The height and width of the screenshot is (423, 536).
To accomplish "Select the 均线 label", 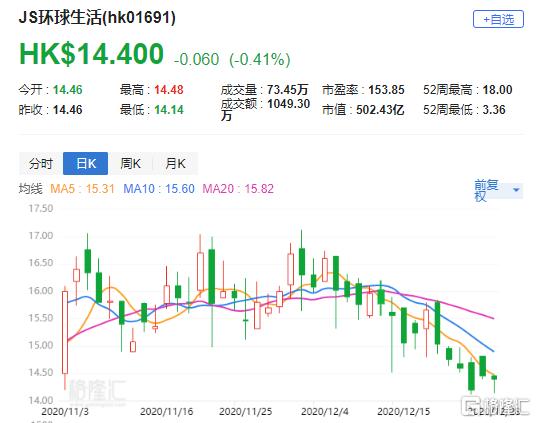I will click(x=31, y=189).
